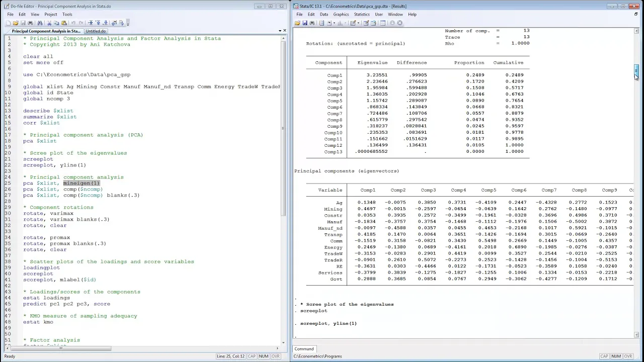Open the Data menu in Stata

[x=324, y=14]
